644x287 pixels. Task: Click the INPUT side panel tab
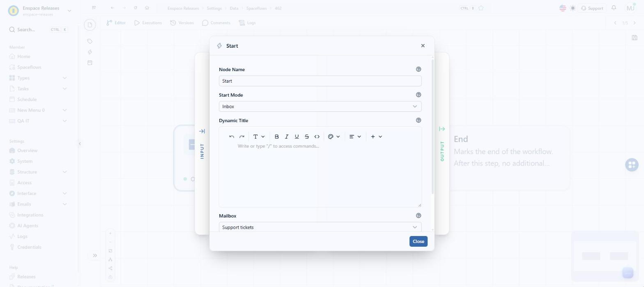[x=202, y=144]
